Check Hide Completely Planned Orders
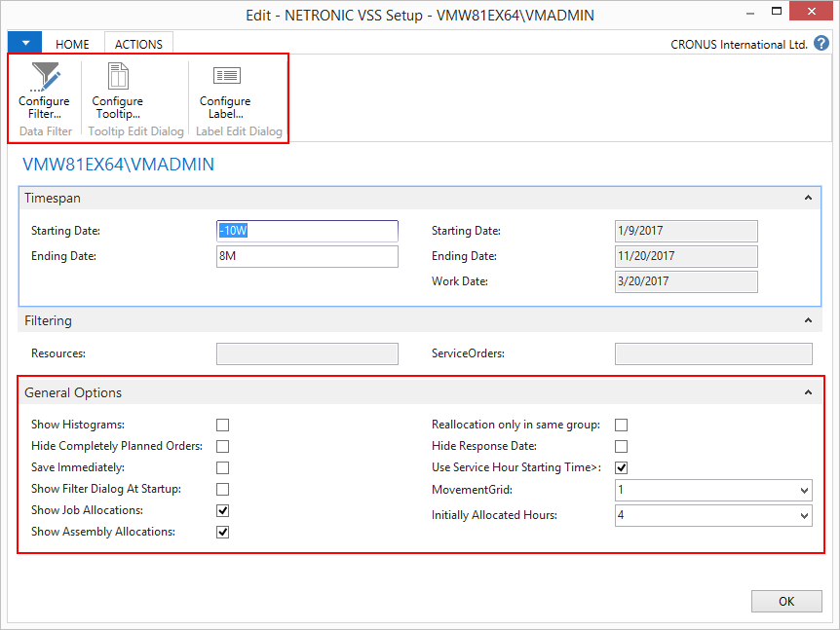This screenshot has height=630, width=840. [x=222, y=446]
